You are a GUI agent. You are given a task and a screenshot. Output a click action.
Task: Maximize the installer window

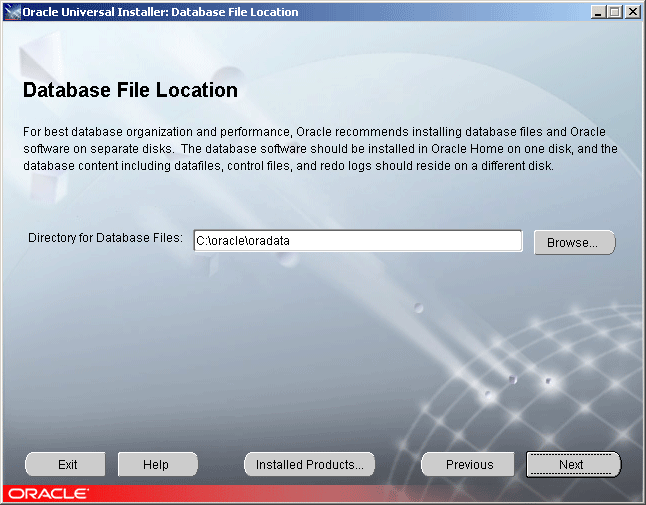coord(615,12)
